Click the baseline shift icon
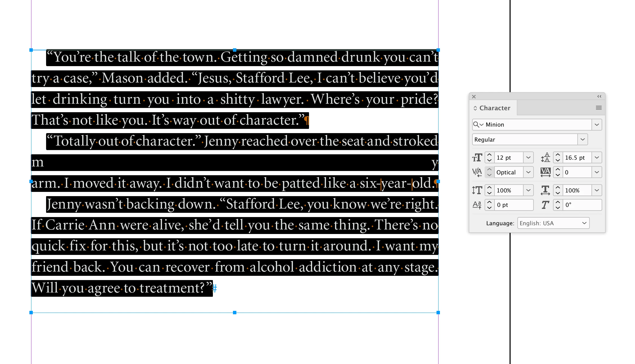 click(x=477, y=205)
